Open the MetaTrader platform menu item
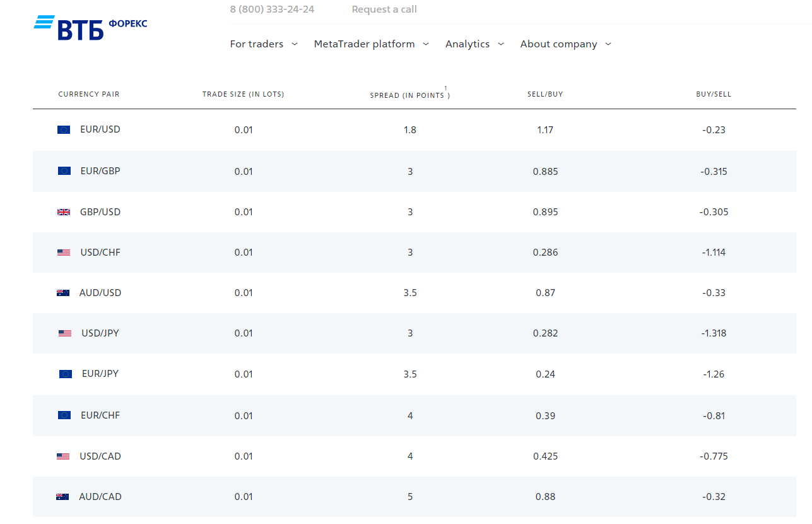Image resolution: width=812 pixels, height=524 pixels. tap(364, 44)
